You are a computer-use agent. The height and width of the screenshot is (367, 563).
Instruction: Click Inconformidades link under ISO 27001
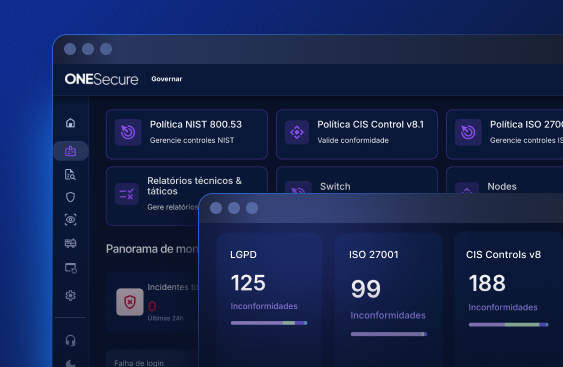click(x=388, y=315)
